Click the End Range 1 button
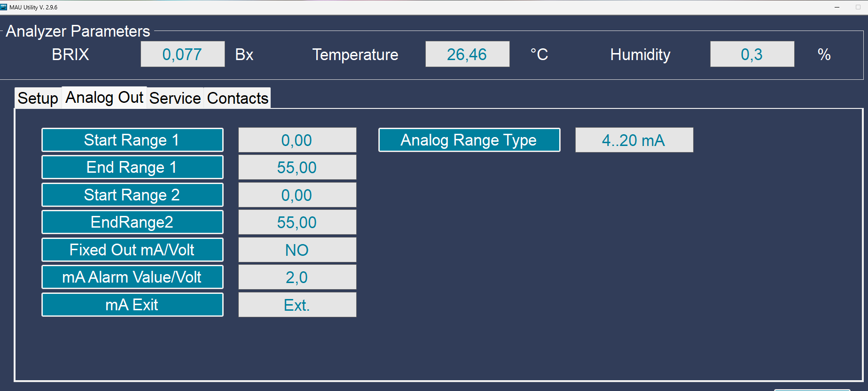Image resolution: width=868 pixels, height=391 pixels. click(x=133, y=167)
